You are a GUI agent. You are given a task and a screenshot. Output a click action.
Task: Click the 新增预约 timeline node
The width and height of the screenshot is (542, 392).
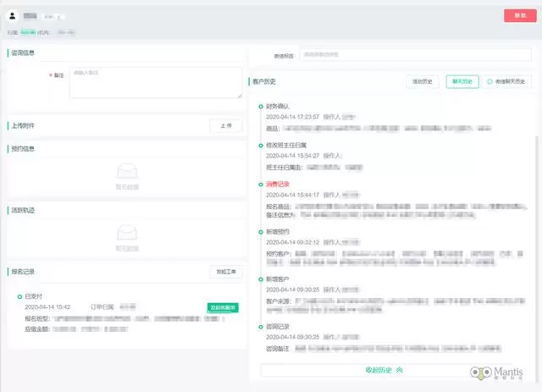tap(260, 231)
